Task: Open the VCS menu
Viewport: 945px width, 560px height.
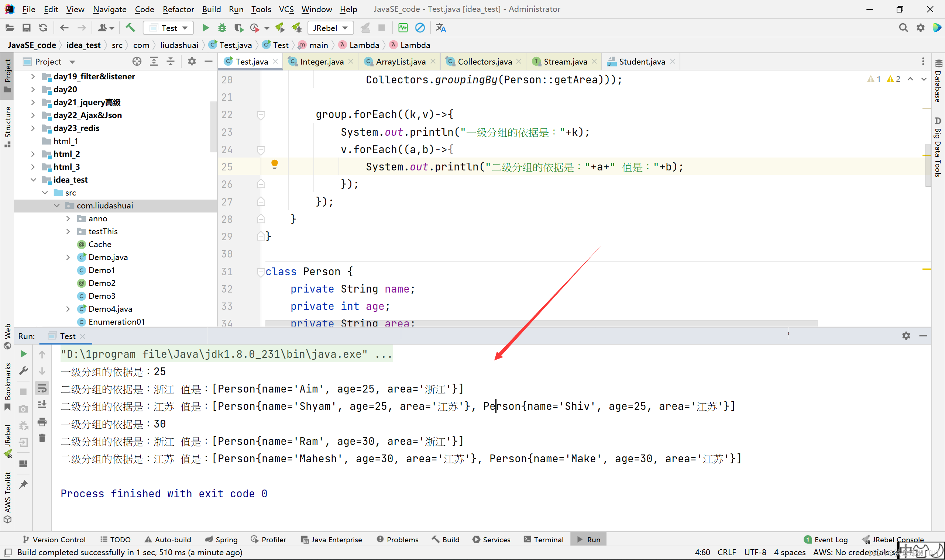Action: (x=286, y=9)
